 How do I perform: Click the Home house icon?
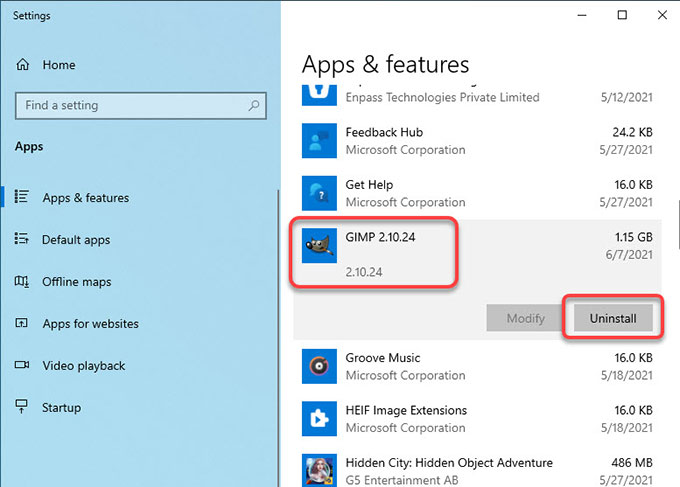click(23, 65)
